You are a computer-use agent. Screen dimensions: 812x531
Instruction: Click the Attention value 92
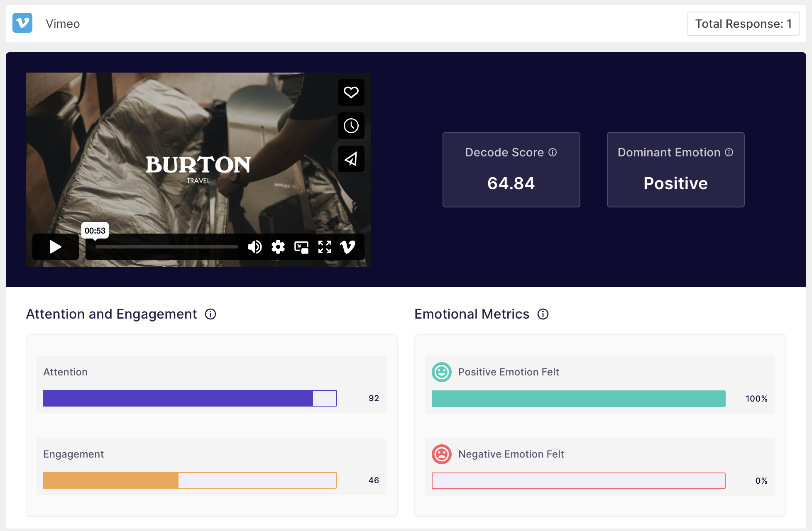tap(374, 398)
